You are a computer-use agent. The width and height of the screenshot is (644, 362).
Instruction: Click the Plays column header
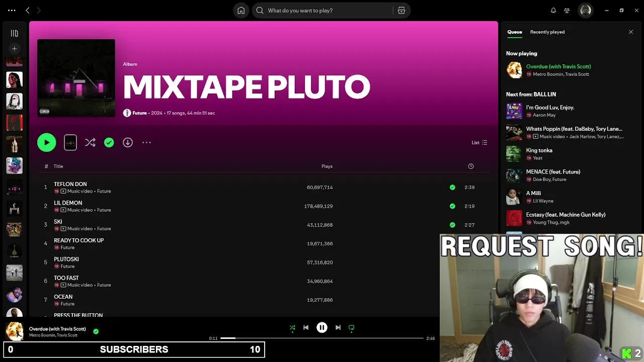[x=327, y=166]
